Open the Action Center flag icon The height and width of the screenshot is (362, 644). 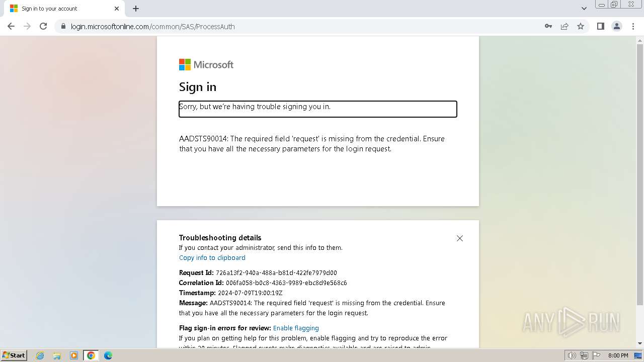point(596,355)
